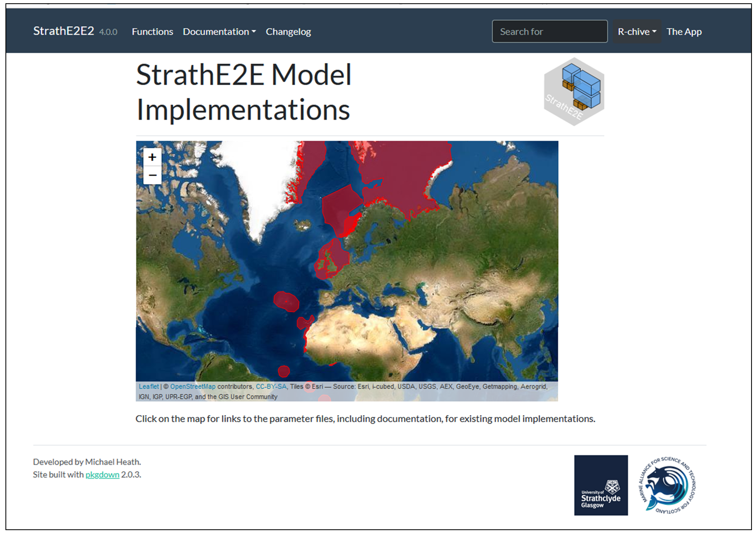This screenshot has height=535, width=756.
Task: Open the Changelog page
Action: click(x=288, y=32)
